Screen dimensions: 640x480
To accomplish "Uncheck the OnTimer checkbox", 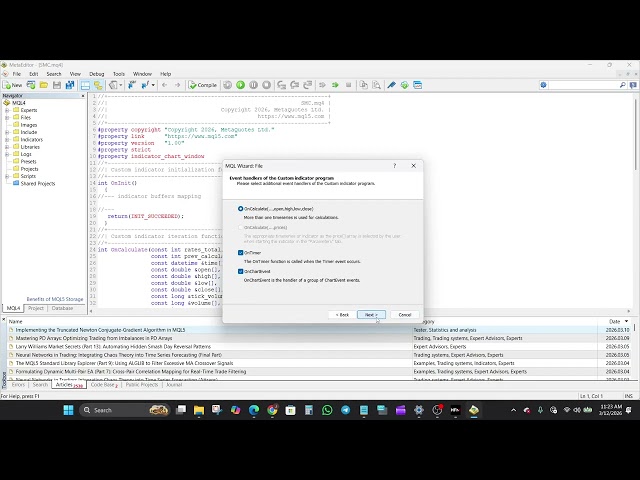I will click(x=240, y=253).
